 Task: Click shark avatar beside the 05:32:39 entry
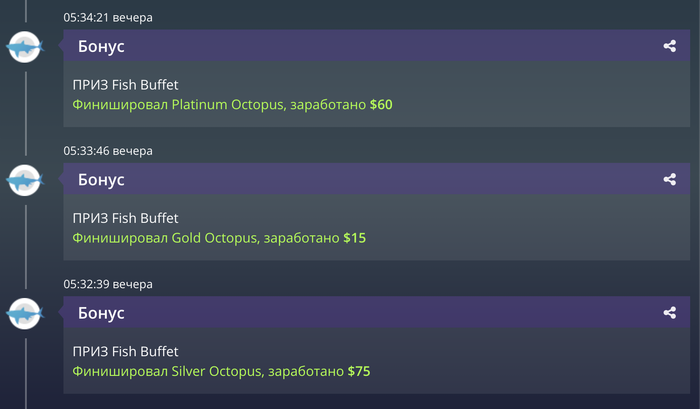click(25, 313)
